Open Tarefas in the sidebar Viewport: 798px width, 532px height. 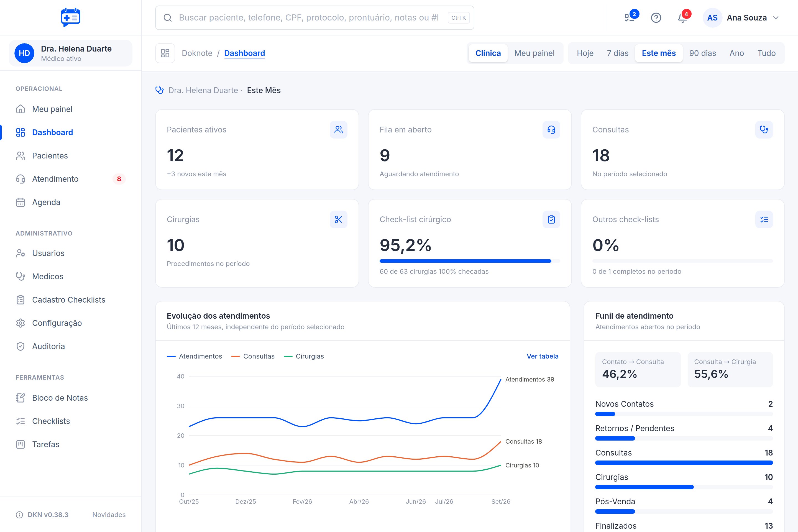click(71, 444)
